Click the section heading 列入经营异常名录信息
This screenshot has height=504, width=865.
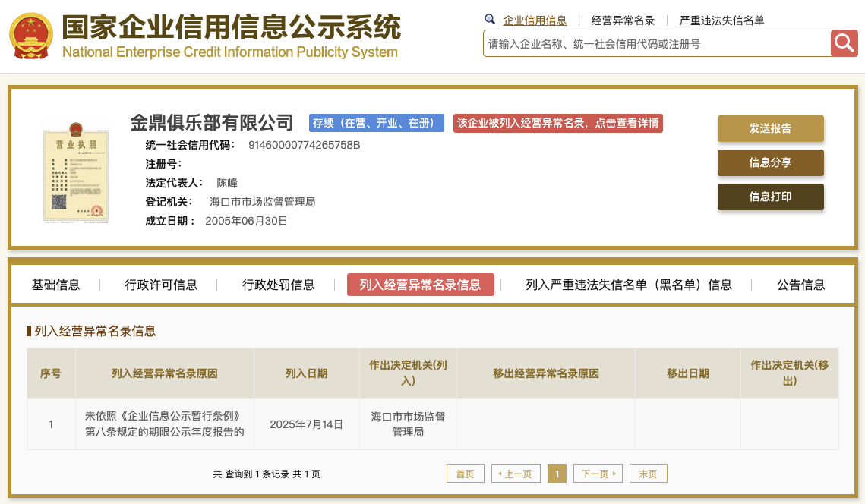click(95, 331)
